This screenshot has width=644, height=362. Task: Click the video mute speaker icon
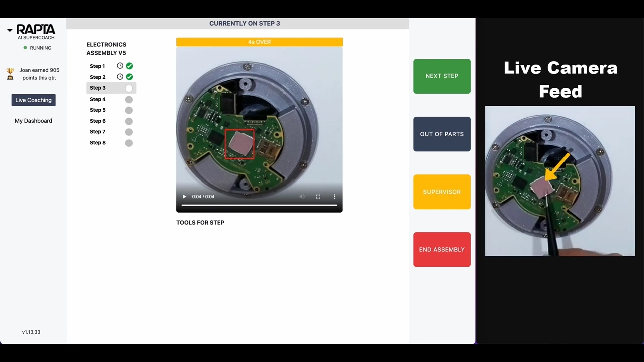[302, 197]
